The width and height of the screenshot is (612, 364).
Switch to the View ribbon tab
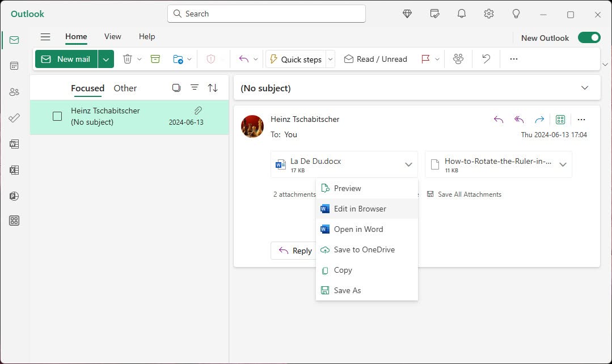pos(113,37)
